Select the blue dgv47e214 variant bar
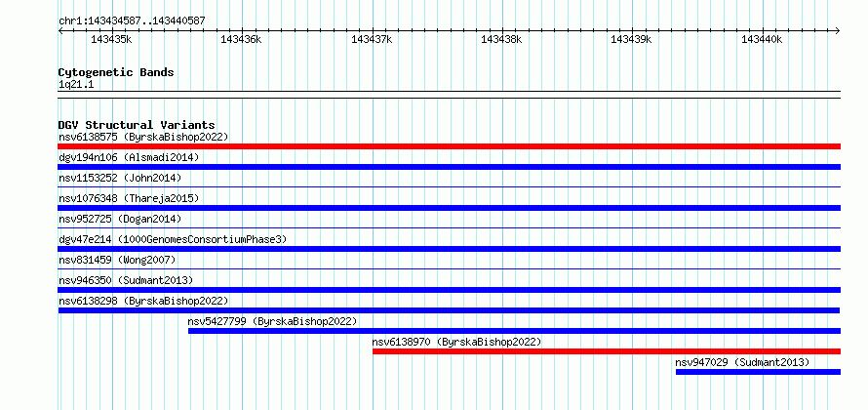The height and width of the screenshot is (410, 868). pyautogui.click(x=450, y=249)
